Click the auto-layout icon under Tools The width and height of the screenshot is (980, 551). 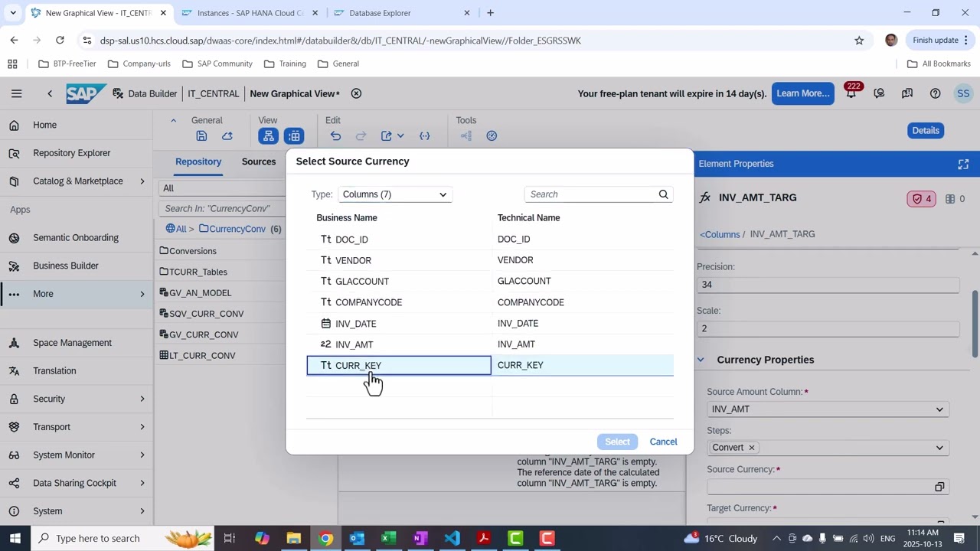point(466,135)
